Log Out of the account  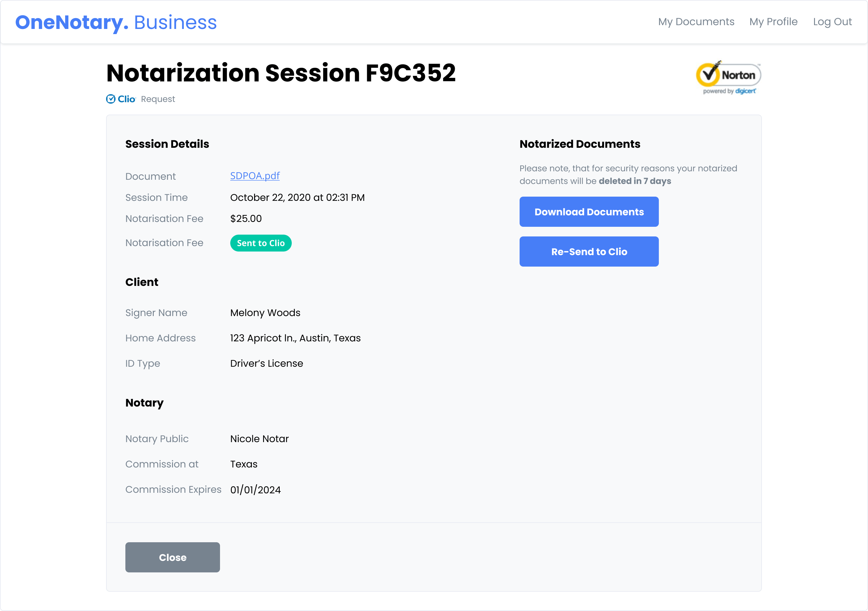coord(832,22)
